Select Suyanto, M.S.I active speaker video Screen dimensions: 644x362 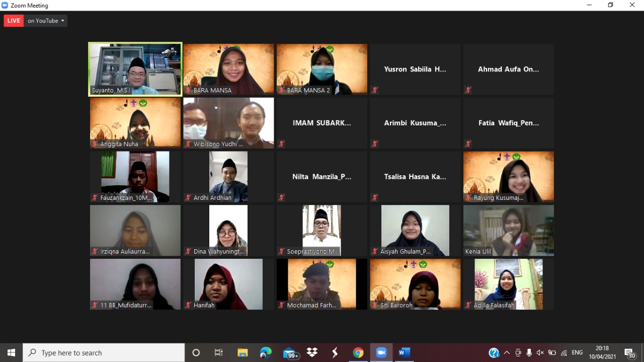pyautogui.click(x=135, y=69)
